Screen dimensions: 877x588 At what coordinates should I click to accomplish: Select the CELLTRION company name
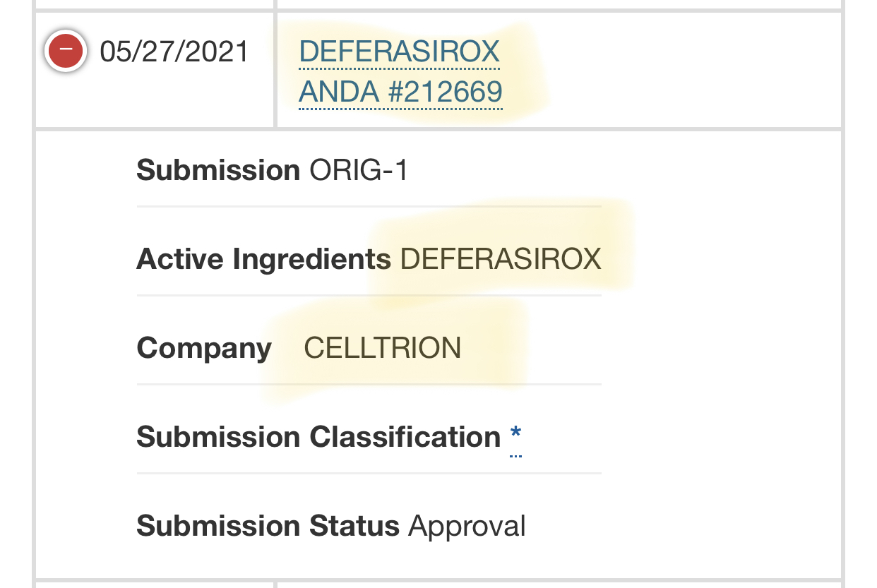(x=382, y=349)
